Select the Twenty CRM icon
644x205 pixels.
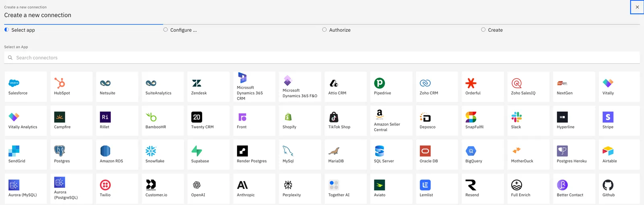(x=197, y=117)
